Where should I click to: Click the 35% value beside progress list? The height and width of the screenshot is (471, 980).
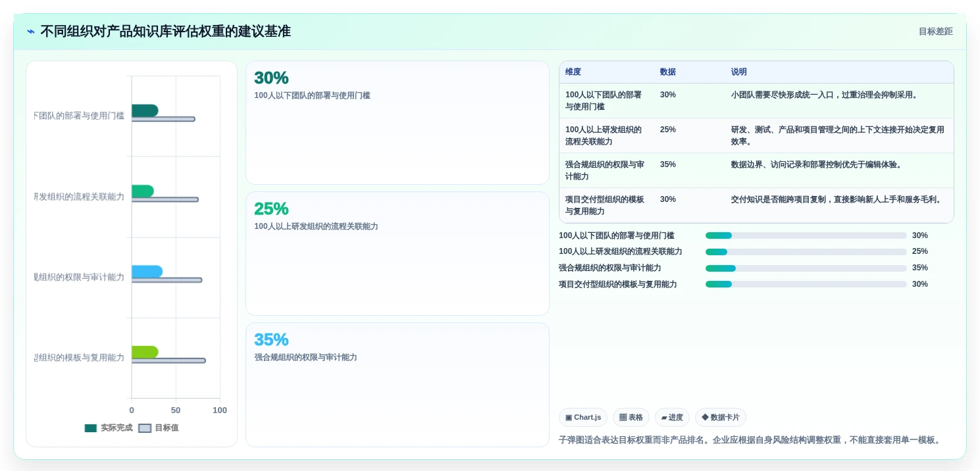tap(920, 268)
